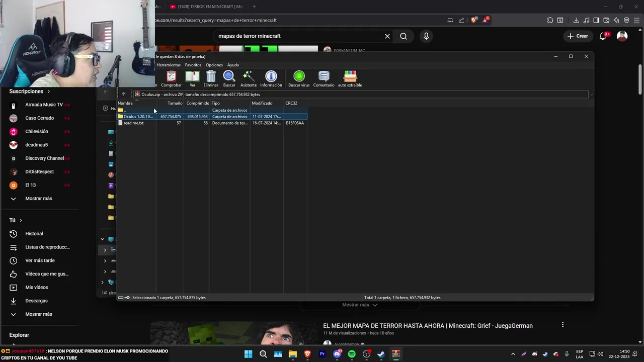Open Historial in YouTube sidebar
This screenshot has height=362, width=644.
pos(34,234)
